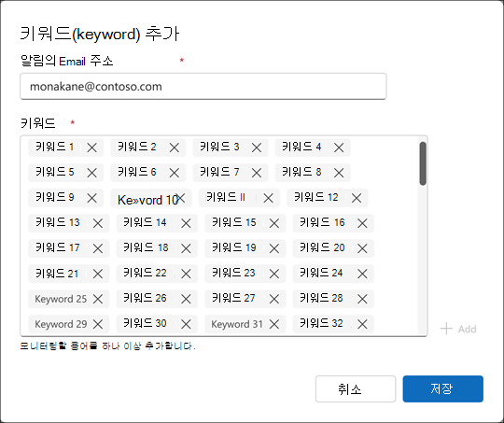Click the X on 키워드 28

(x=362, y=299)
